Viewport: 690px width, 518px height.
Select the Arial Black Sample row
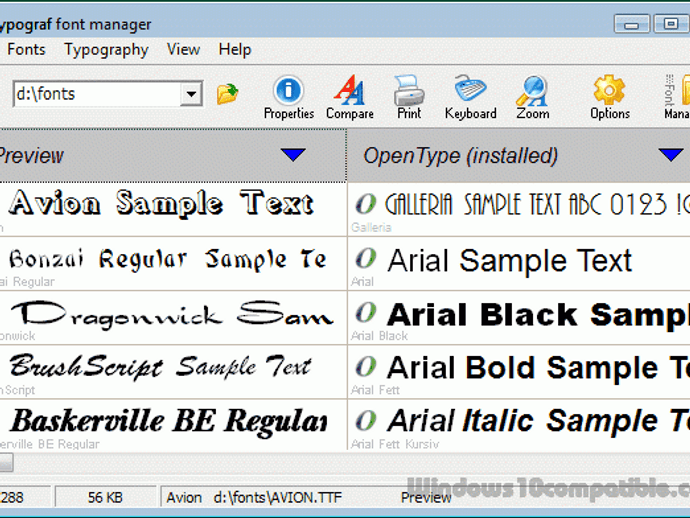click(x=519, y=318)
